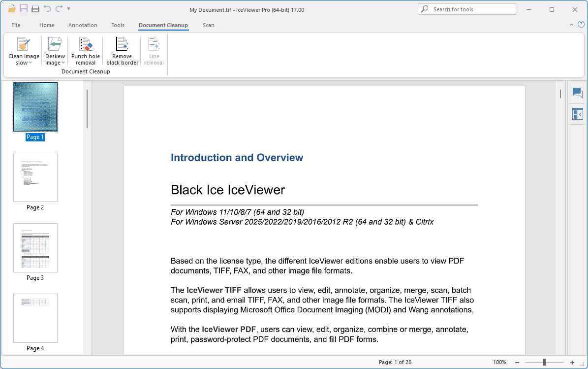Switch to the Annotation tab
The height and width of the screenshot is (369, 588).
click(x=83, y=25)
